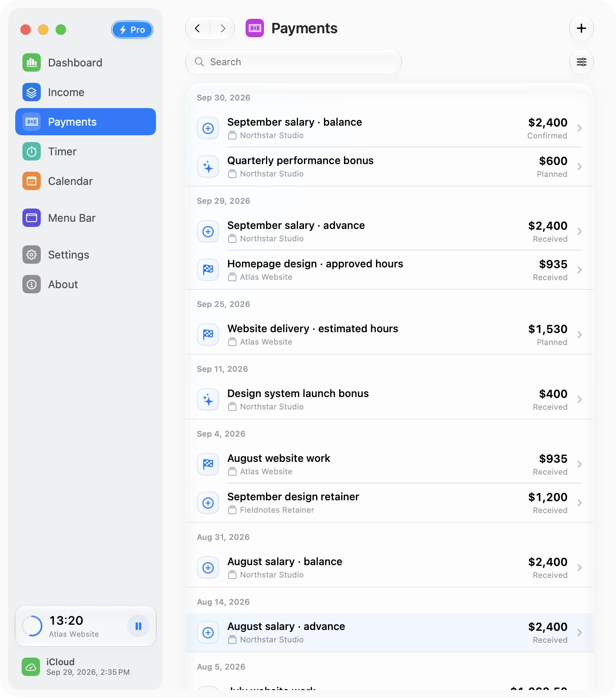The width and height of the screenshot is (616, 698).
Task: Click the Website delivery flag icon
Action: click(208, 335)
